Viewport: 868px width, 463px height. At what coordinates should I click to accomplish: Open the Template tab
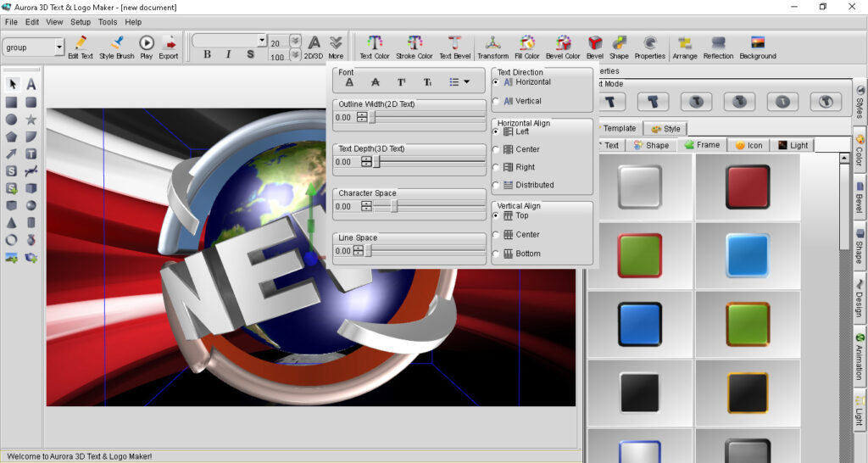tap(619, 129)
